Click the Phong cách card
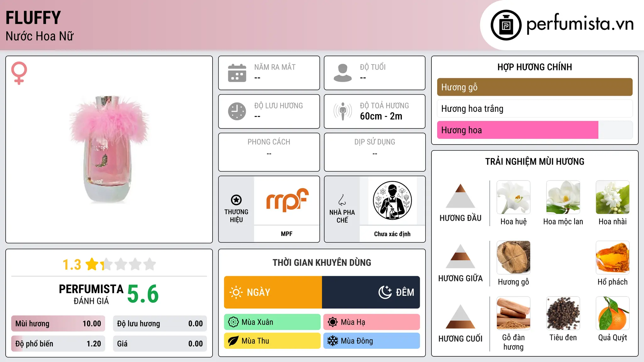Image resolution: width=644 pixels, height=362 pixels. pos(269,152)
